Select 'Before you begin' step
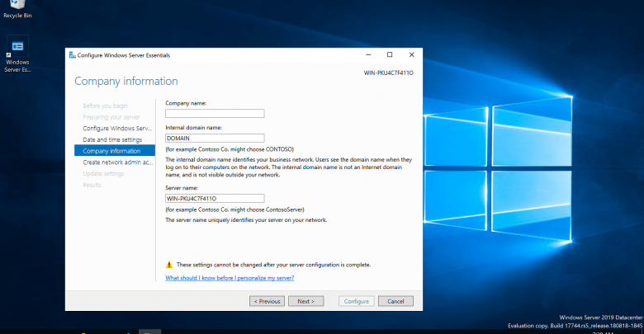 click(106, 106)
